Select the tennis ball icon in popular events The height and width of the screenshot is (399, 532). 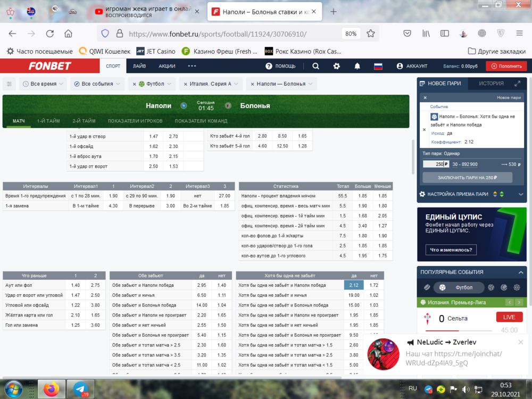click(x=504, y=287)
